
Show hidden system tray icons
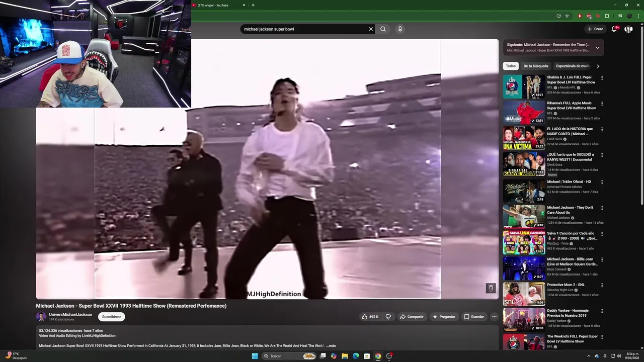(589, 356)
